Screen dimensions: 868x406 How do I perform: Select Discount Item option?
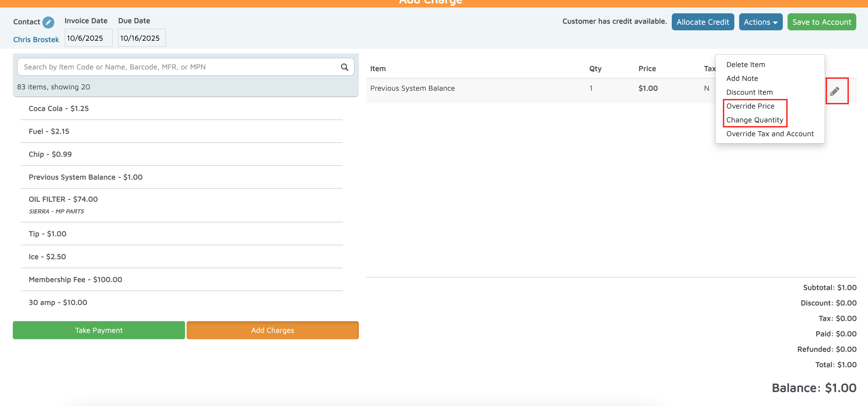click(749, 92)
